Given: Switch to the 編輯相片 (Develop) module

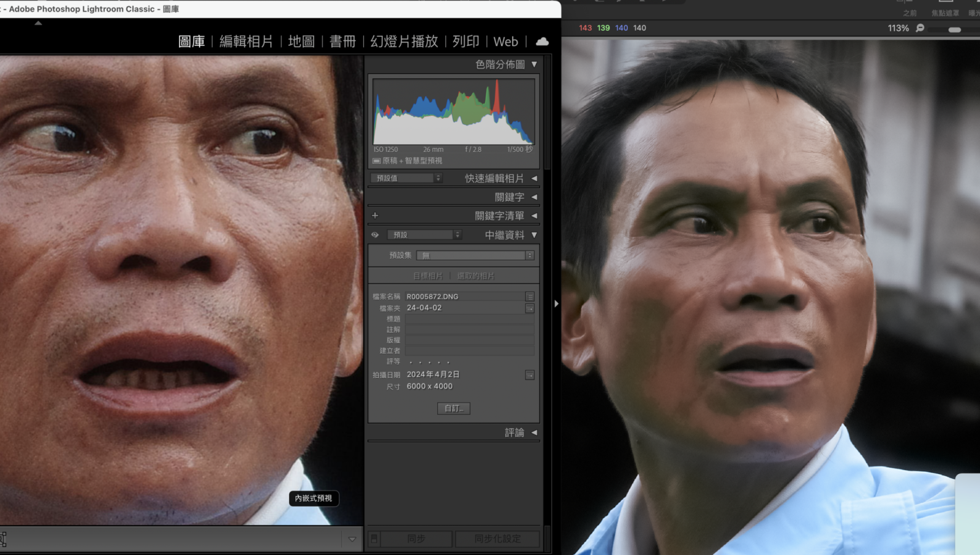Looking at the screenshot, I should pyautogui.click(x=246, y=42).
